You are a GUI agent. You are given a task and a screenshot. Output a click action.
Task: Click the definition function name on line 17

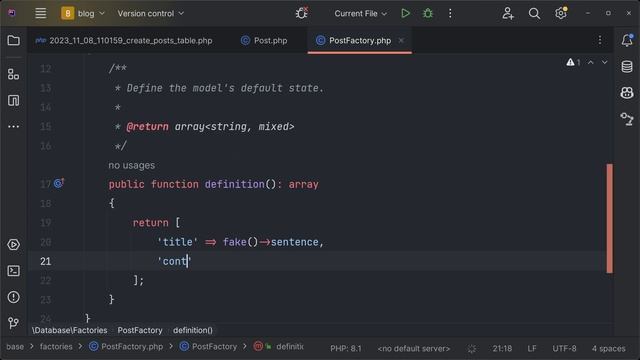pyautogui.click(x=235, y=184)
